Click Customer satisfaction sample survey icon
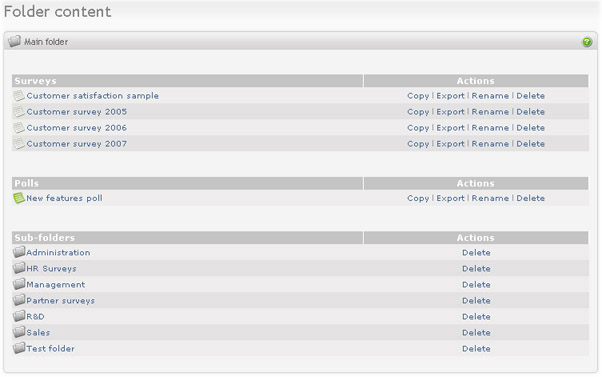602x377 pixels. pos(19,96)
